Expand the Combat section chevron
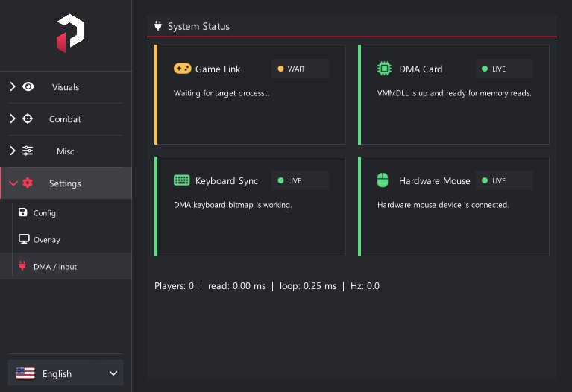572x392 pixels. click(13, 119)
